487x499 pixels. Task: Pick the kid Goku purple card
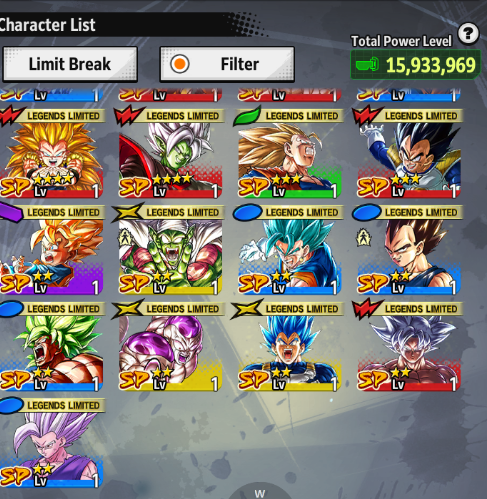pyautogui.click(x=51, y=249)
